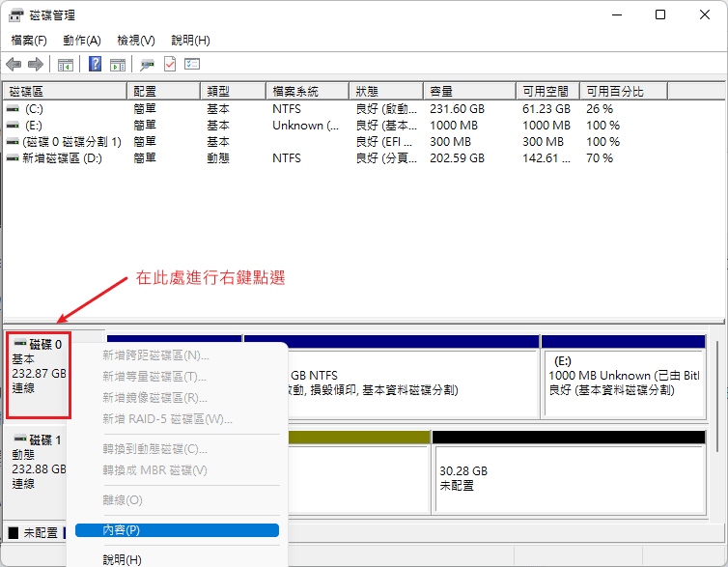Maximize the Disk Management window

[x=660, y=14]
